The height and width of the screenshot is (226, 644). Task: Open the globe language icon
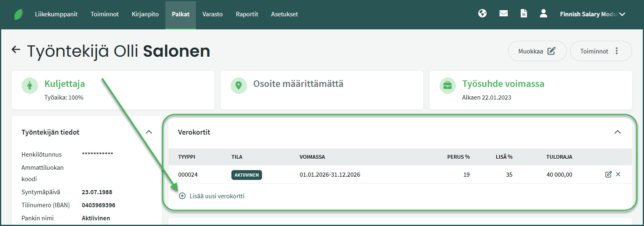coord(482,13)
